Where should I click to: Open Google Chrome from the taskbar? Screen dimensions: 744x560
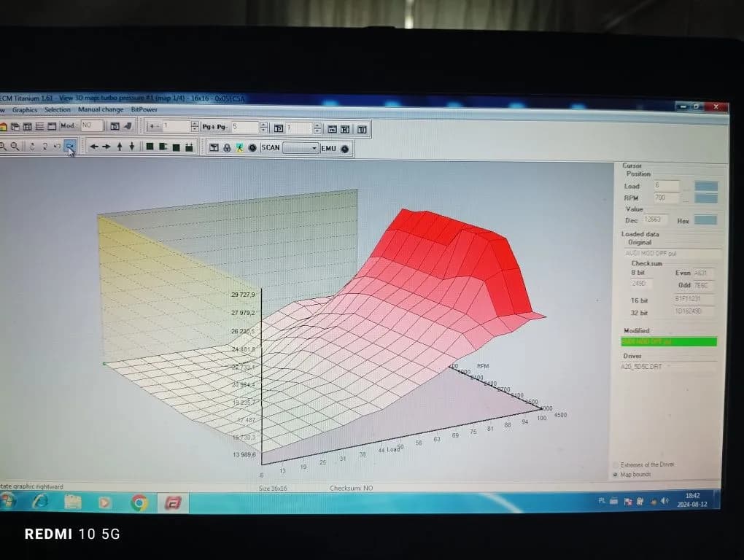tap(139, 502)
